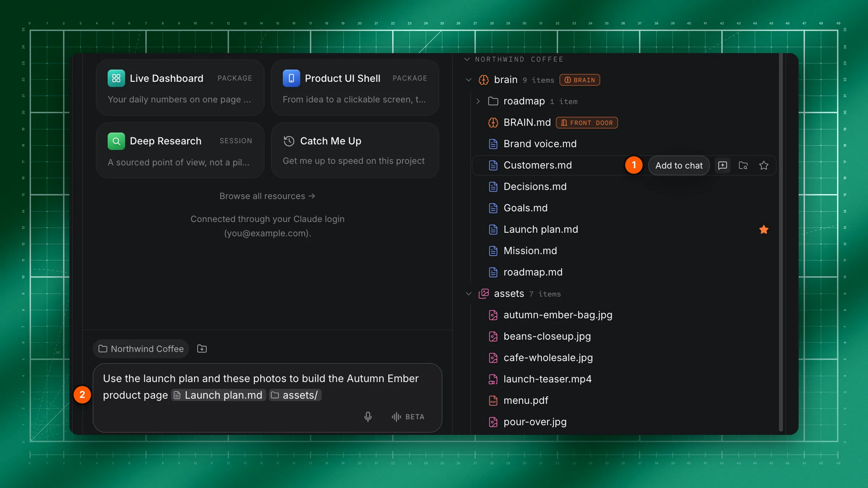Click the roadmap.md document icon
Image resolution: width=868 pixels, height=488 pixels.
click(493, 272)
